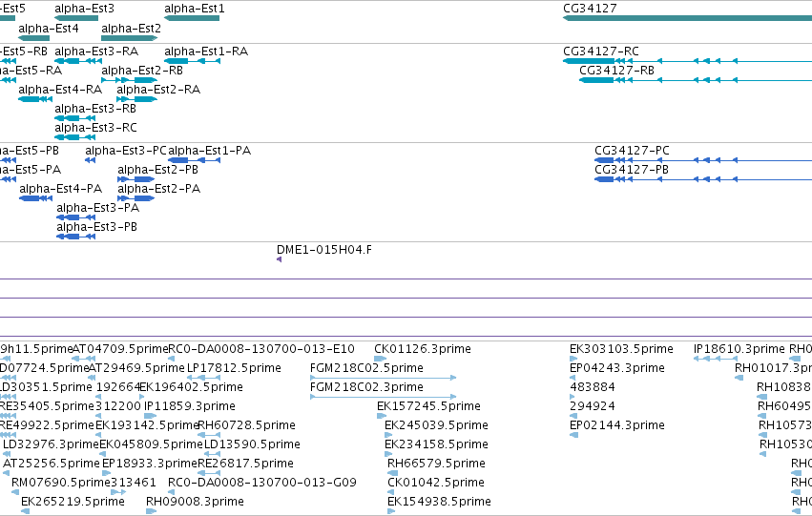The image size is (812, 516).
Task: Select EST EP18933.3prime label
Action: point(150,464)
